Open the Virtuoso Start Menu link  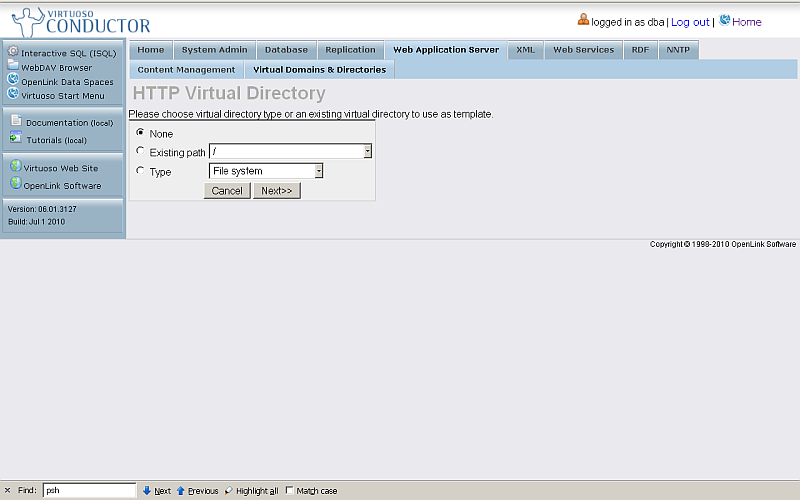pos(62,95)
